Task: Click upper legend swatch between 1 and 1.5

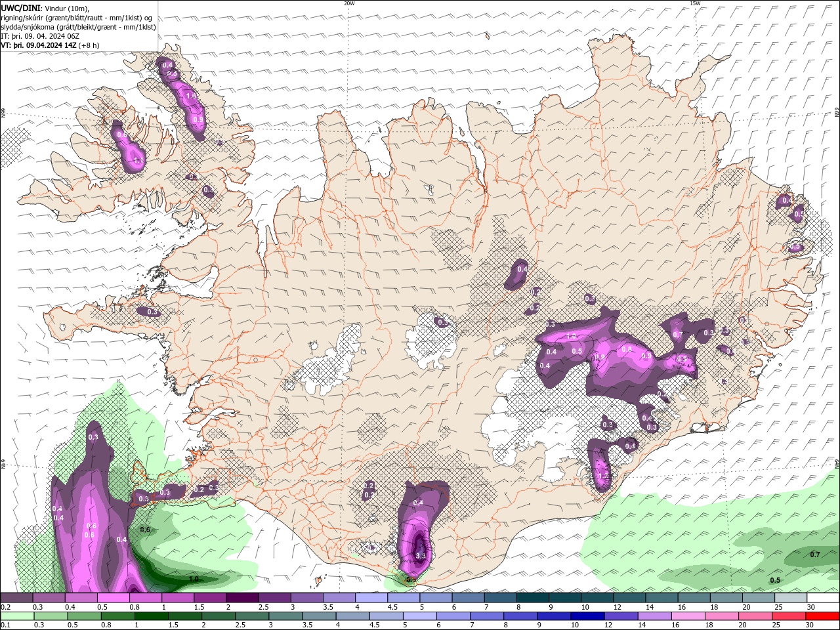Action: pos(178,598)
